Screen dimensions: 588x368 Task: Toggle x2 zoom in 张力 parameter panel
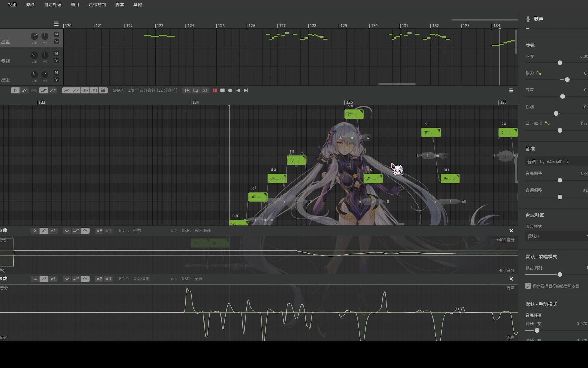[99, 231]
